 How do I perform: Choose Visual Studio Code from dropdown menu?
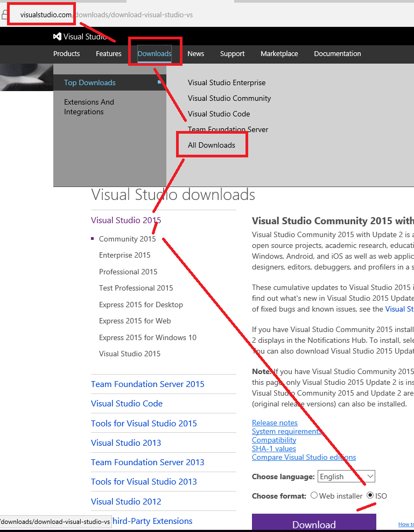[219, 114]
